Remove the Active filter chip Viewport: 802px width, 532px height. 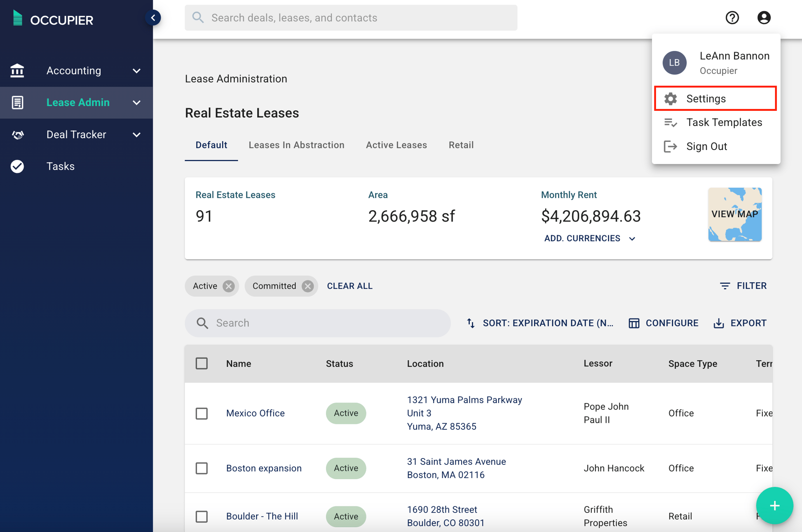click(x=229, y=286)
